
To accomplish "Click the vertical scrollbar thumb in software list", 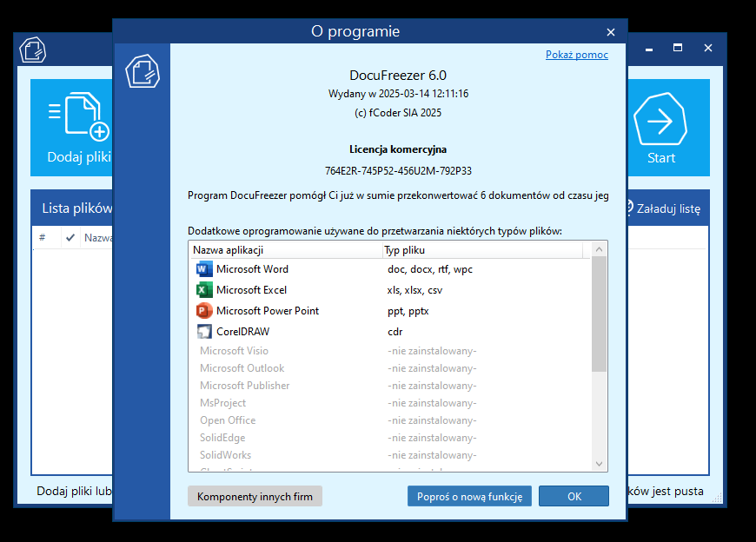I will tap(599, 314).
